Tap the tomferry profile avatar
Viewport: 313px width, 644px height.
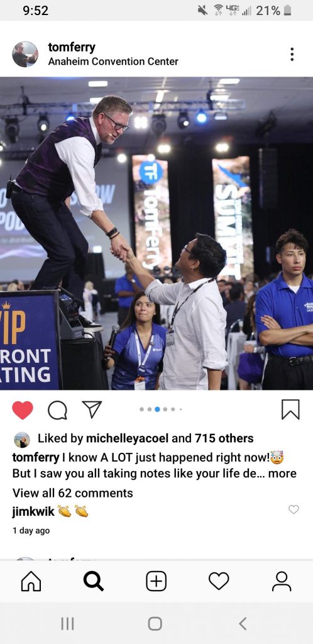25,54
